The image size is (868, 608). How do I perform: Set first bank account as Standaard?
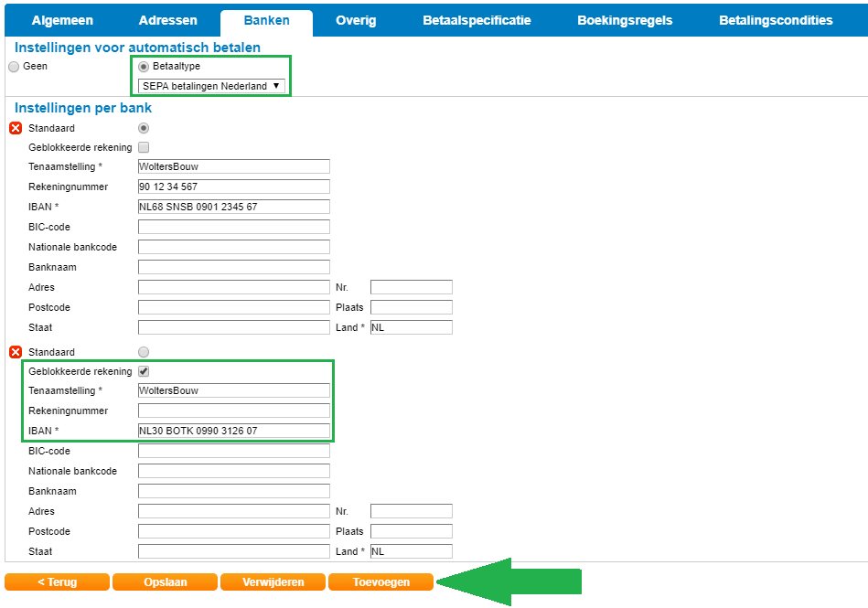144,128
